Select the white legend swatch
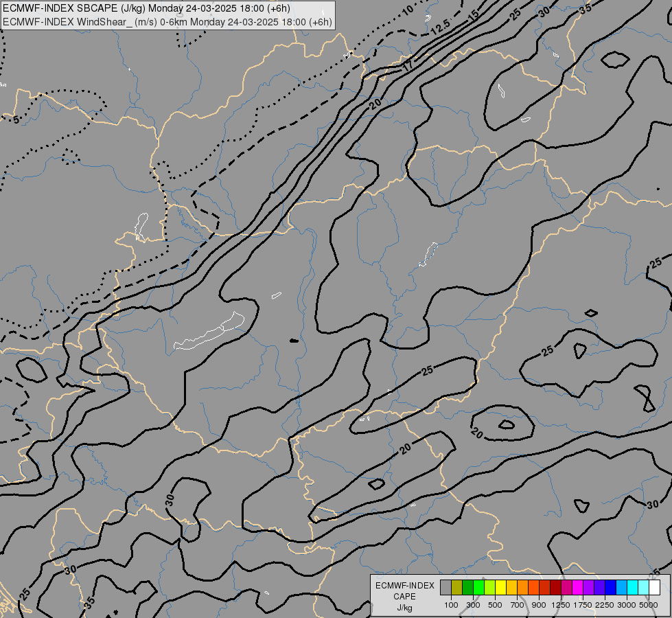The height and width of the screenshot is (618, 672). (655, 588)
